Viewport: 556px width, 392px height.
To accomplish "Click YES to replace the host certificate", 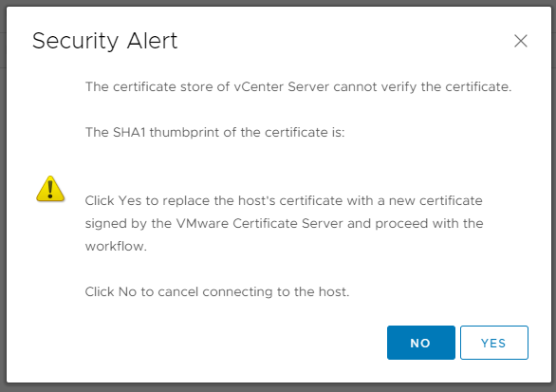I will coord(494,343).
